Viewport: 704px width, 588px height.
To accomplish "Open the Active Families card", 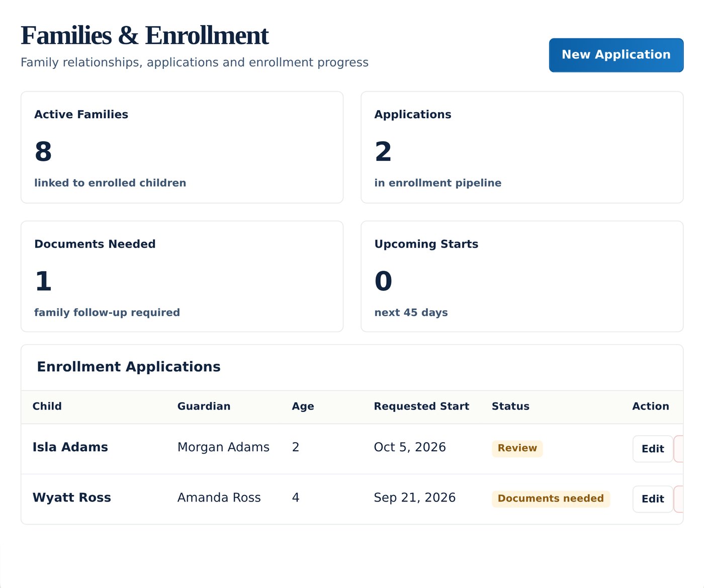I will (x=182, y=147).
